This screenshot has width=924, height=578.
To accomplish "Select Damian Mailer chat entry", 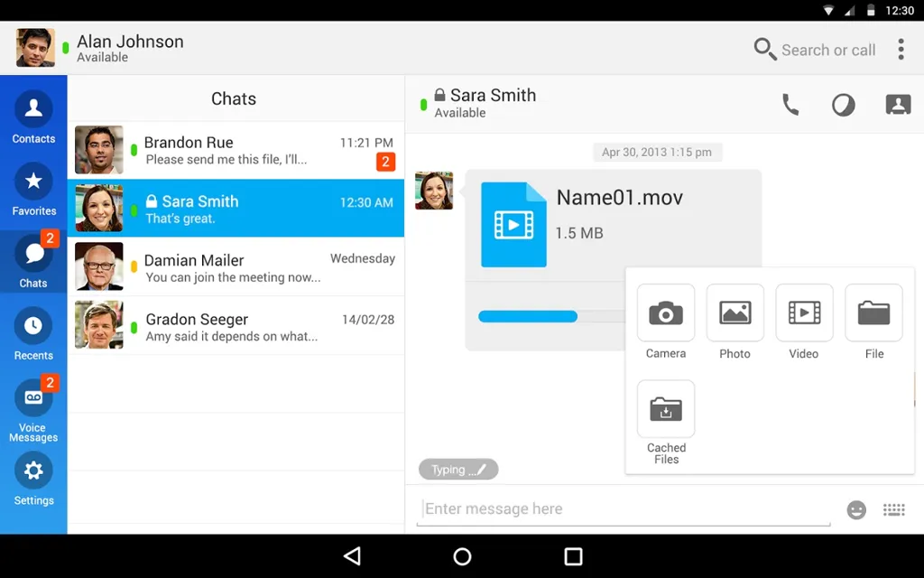I will pyautogui.click(x=236, y=266).
